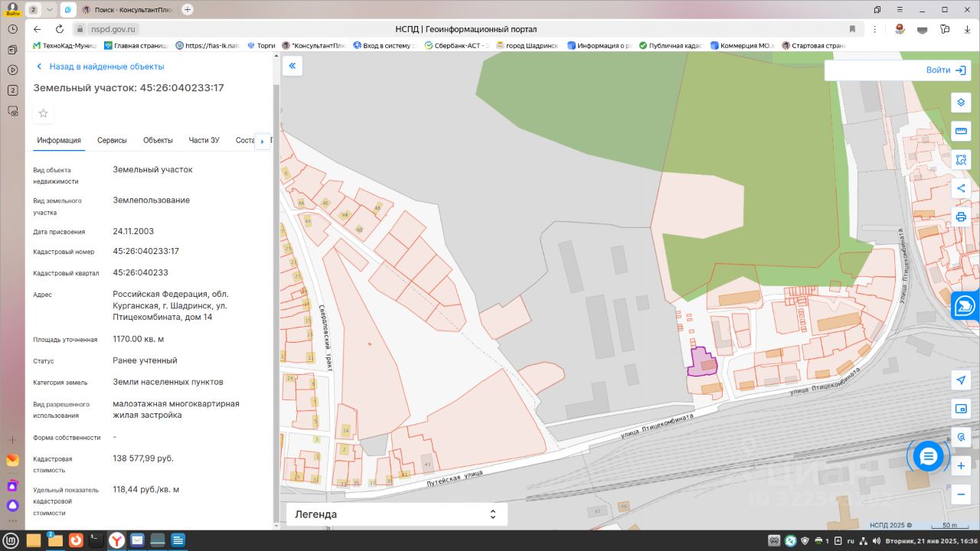The image size is (980, 551).
Task: Switch to the Сервисы tab
Action: tap(112, 140)
